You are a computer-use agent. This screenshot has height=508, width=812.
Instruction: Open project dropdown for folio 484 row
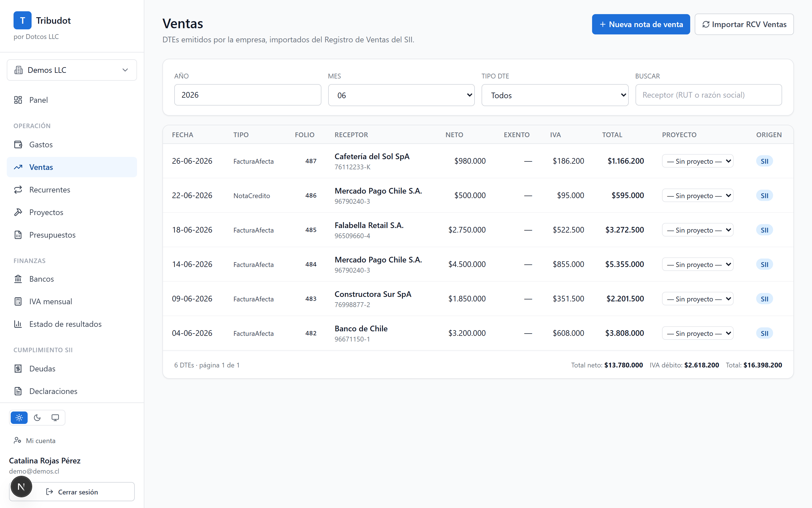[x=698, y=264]
